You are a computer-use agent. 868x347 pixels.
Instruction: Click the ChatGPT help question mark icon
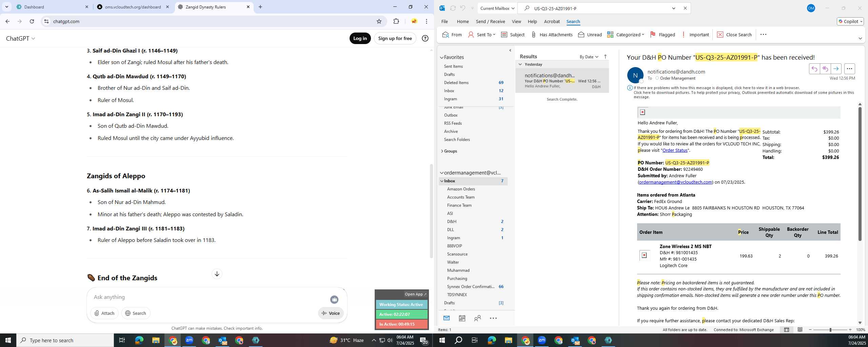(425, 38)
